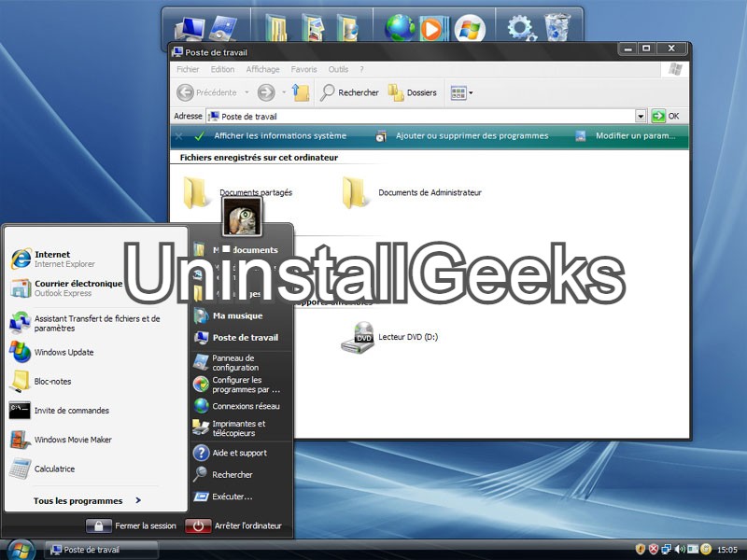Open Imprimantes et télécopieurs
Screen dimensions: 747x560
230,428
